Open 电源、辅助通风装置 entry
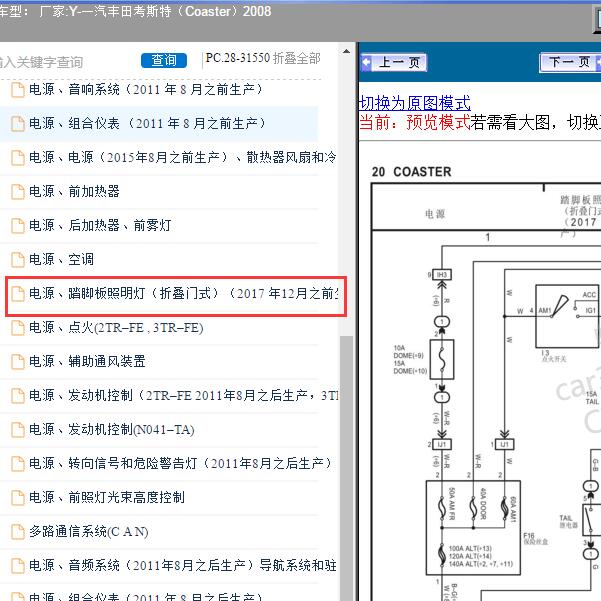This screenshot has width=601, height=601. [87, 361]
